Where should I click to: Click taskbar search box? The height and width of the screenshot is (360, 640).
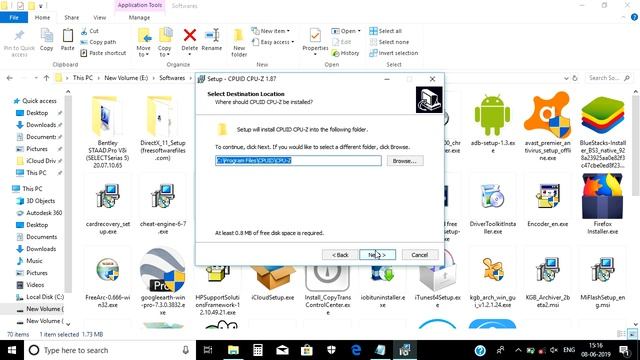click(109, 350)
